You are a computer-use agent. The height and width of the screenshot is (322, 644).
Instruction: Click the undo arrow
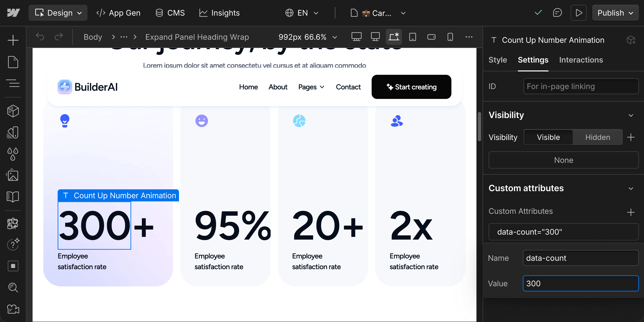pyautogui.click(x=40, y=37)
